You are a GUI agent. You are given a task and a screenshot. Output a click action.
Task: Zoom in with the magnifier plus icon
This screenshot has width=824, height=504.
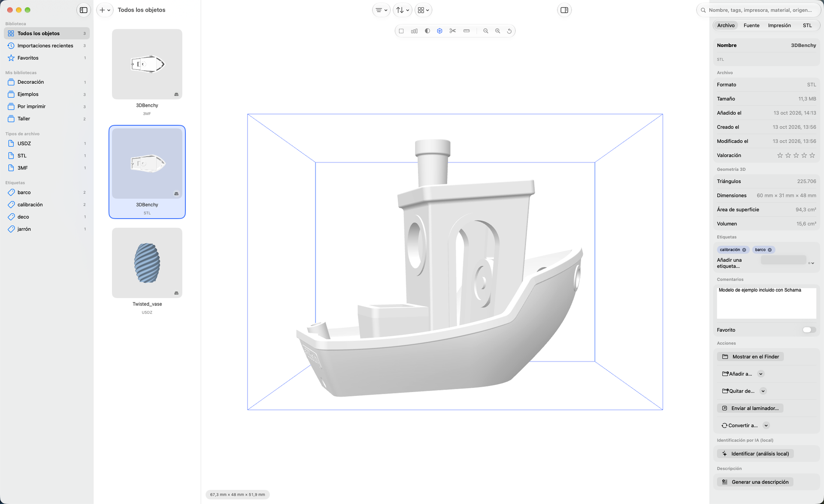(498, 31)
